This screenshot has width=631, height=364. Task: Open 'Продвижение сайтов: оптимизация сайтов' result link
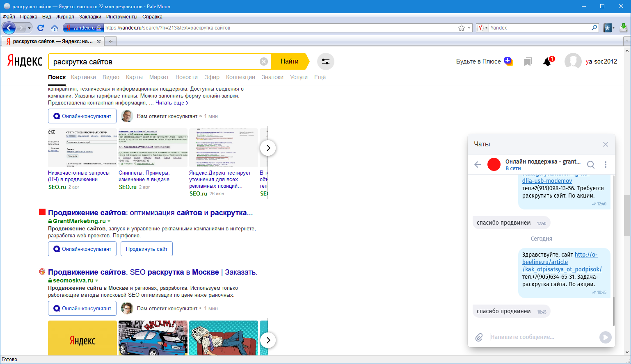(150, 213)
